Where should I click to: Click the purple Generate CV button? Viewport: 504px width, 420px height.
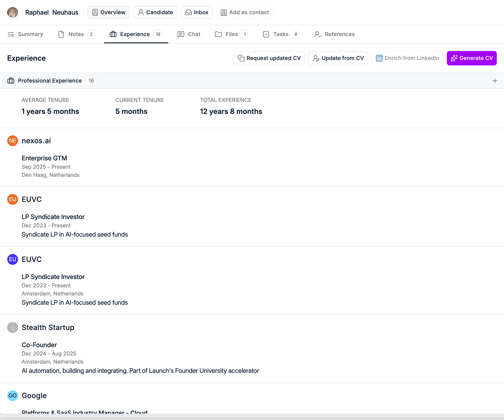pyautogui.click(x=472, y=58)
